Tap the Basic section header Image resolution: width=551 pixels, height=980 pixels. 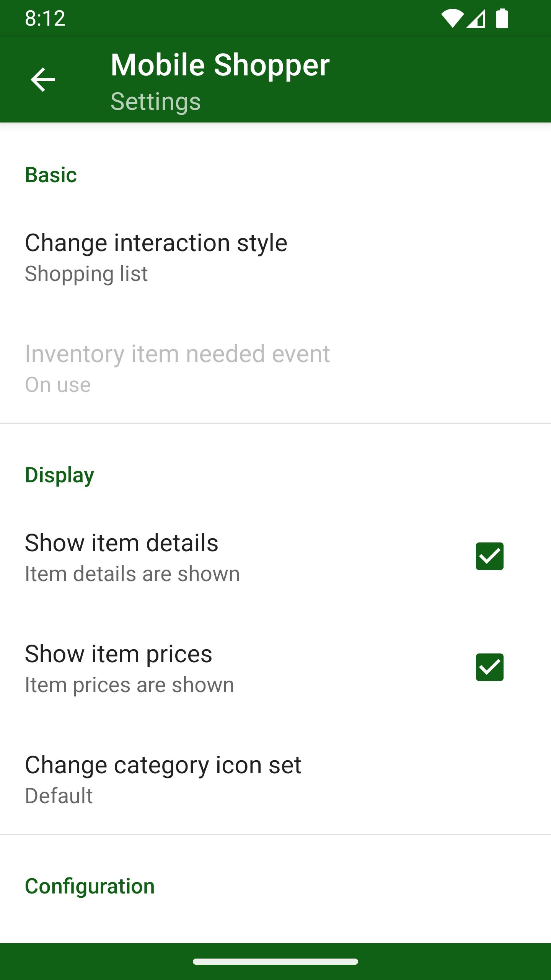[x=51, y=175]
